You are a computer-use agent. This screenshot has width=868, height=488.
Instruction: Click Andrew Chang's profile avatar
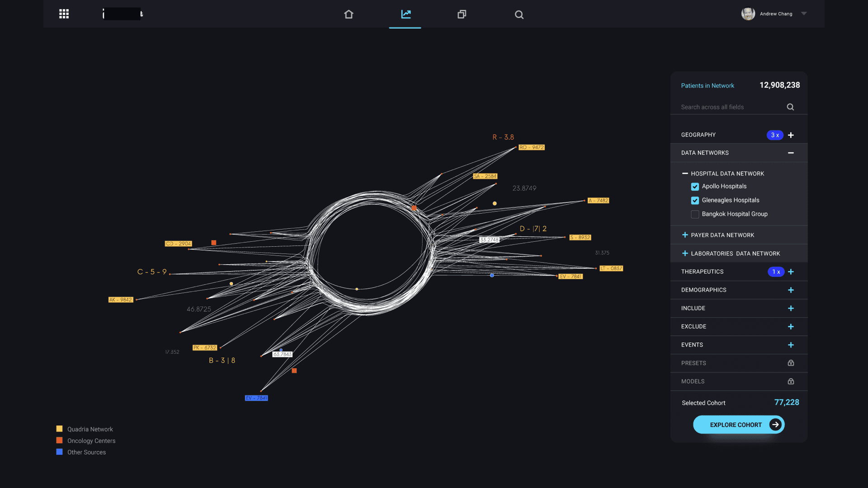coord(748,14)
